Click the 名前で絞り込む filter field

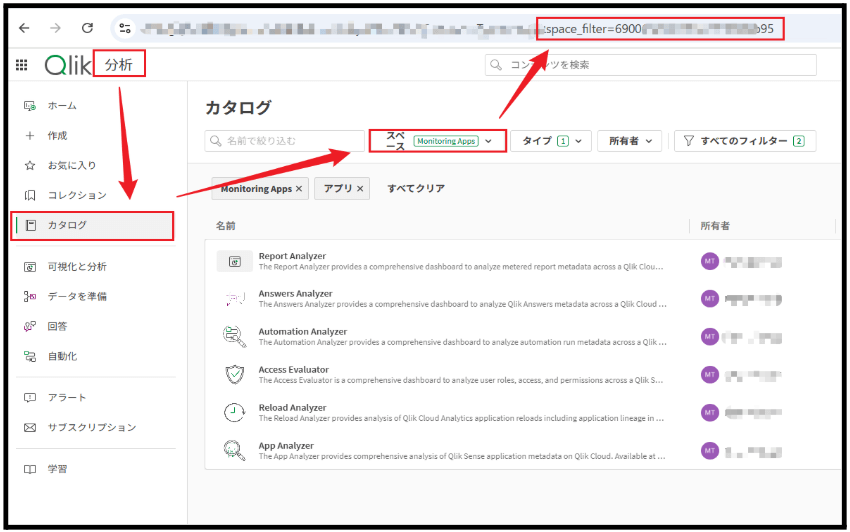285,142
